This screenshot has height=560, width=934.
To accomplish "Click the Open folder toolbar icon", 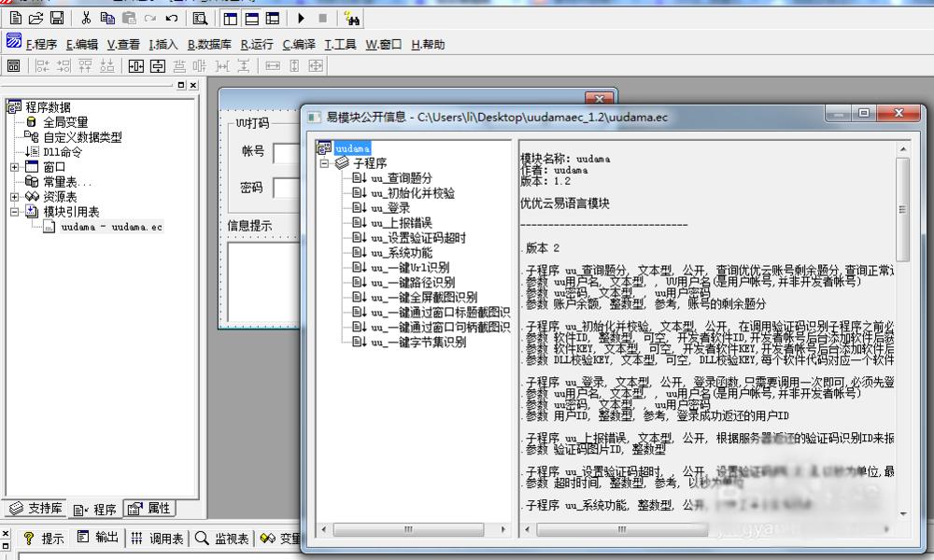I will [x=35, y=18].
